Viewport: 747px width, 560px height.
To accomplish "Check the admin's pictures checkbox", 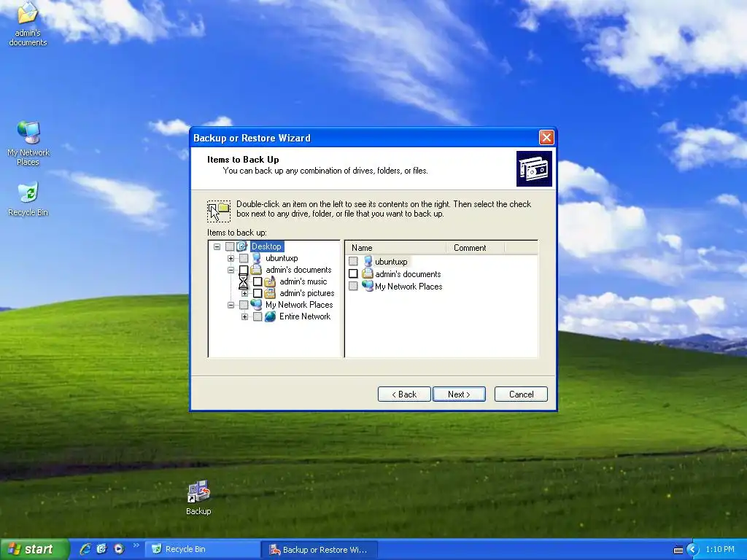I will (258, 293).
